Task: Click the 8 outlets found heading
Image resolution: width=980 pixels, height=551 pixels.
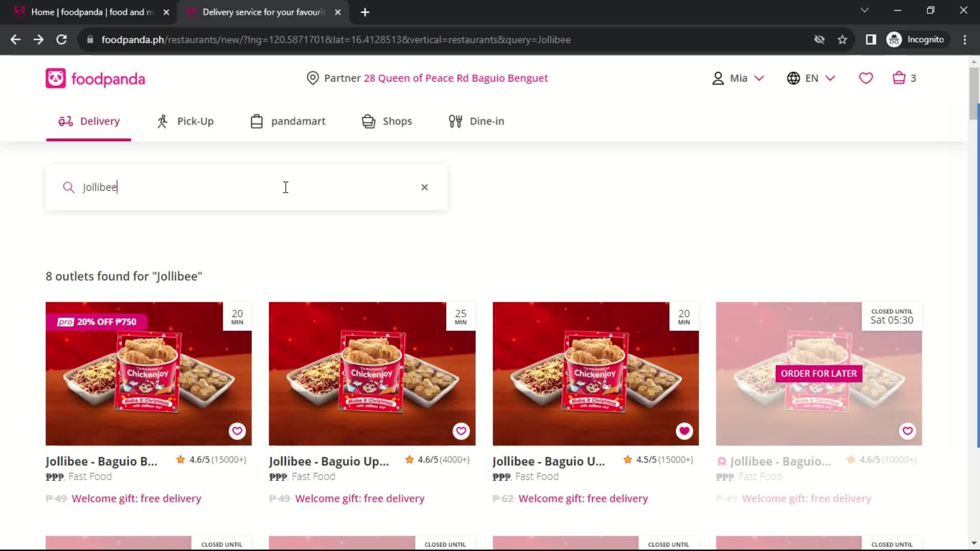Action: [x=124, y=276]
